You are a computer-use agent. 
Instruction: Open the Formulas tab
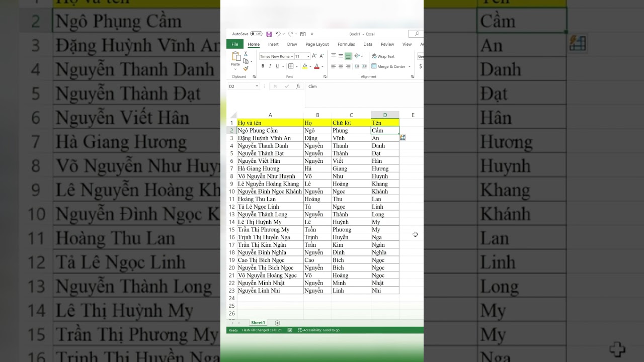[x=346, y=44]
